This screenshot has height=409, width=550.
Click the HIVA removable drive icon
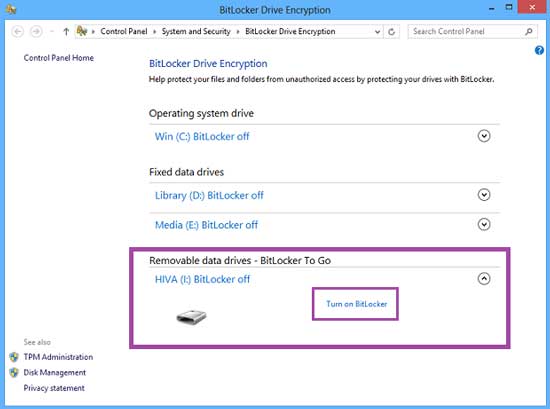tap(191, 316)
